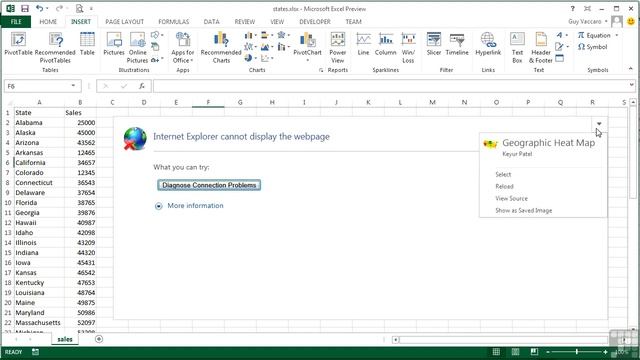Insert a Win/Loss sparkline
The image size is (640, 360).
coord(408,48)
